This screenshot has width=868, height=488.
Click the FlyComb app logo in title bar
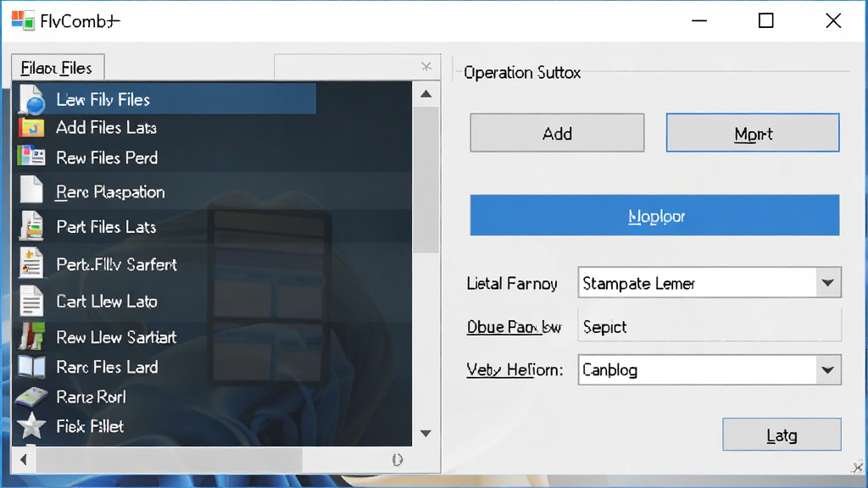(23, 20)
